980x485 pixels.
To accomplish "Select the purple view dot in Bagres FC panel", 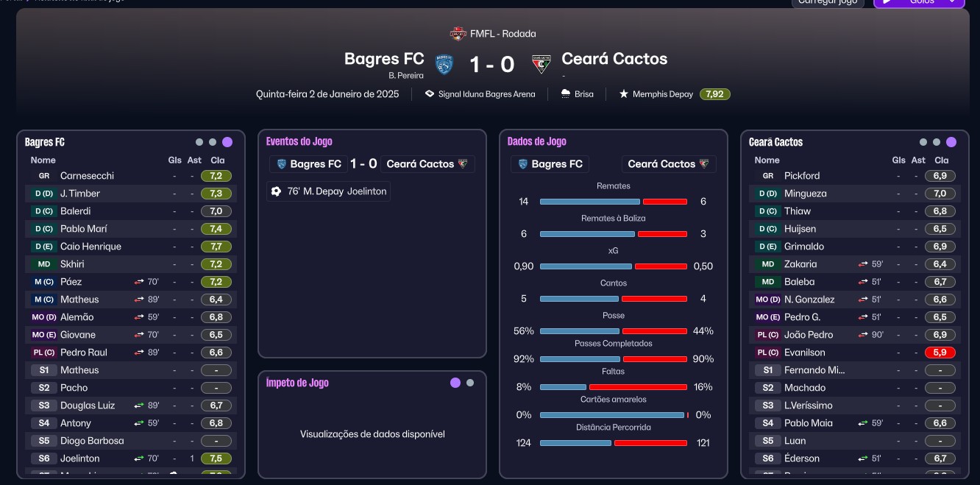I will (227, 142).
